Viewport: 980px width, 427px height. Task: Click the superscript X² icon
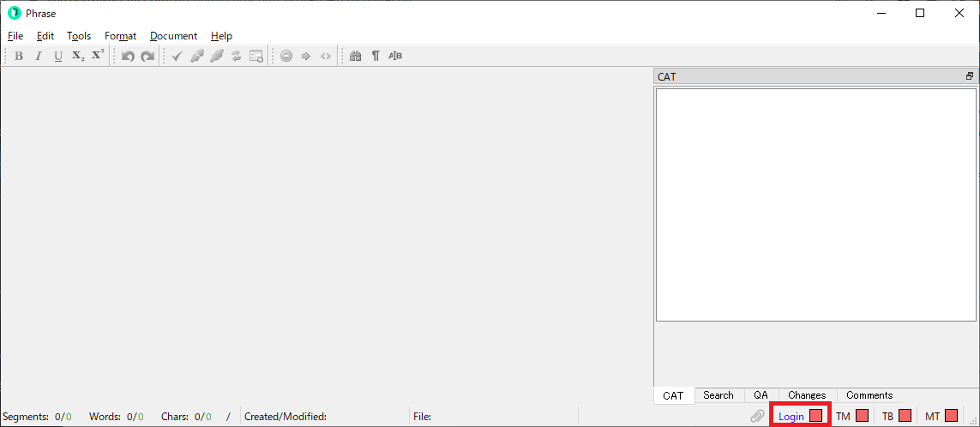[98, 57]
